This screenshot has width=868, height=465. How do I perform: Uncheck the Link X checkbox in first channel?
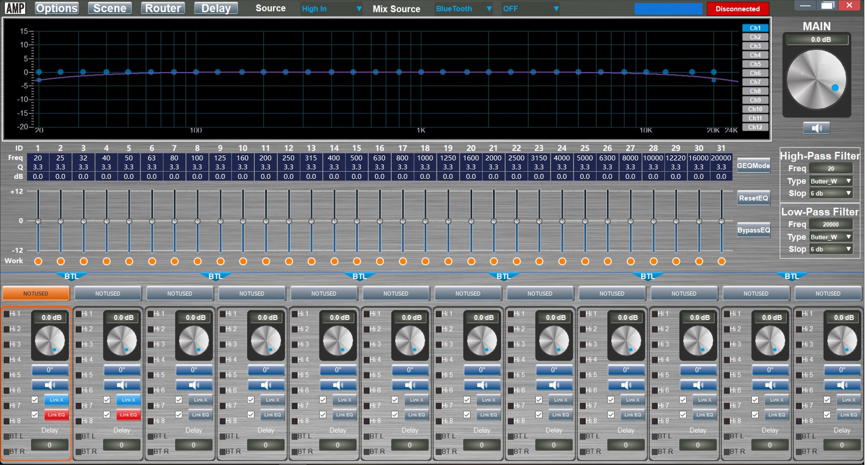click(x=35, y=400)
